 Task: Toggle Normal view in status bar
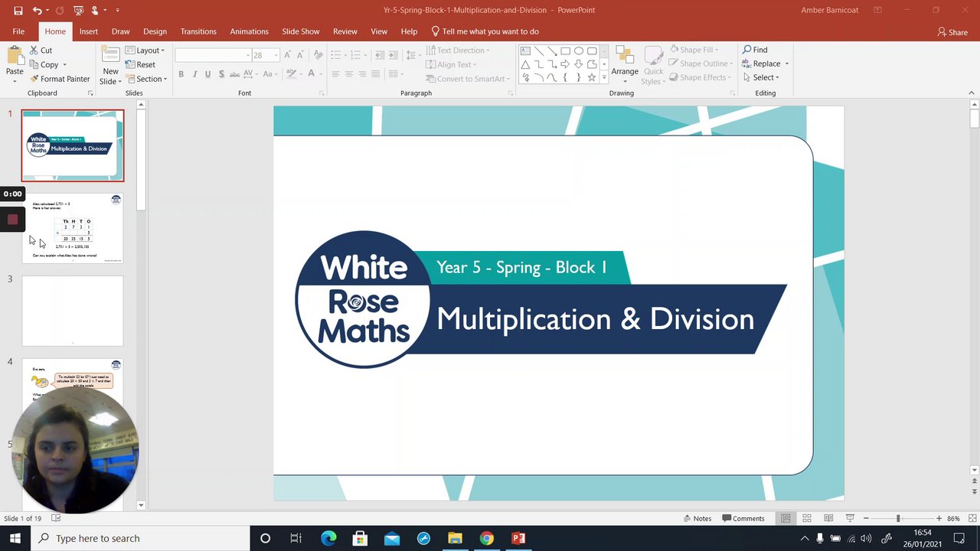tap(786, 518)
